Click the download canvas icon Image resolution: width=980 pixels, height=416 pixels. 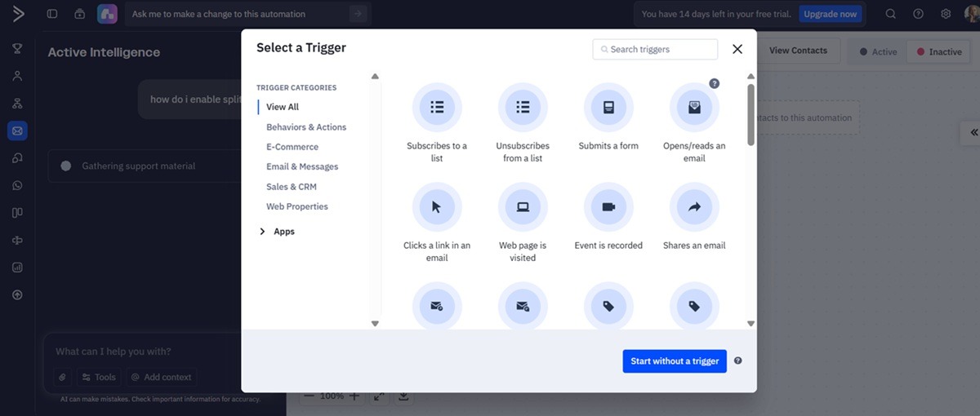(403, 396)
